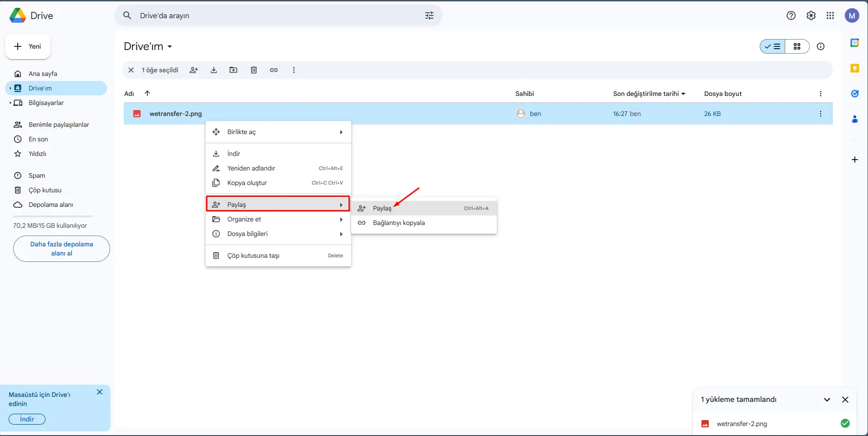
Task: Click the move-to-folder toolbar icon
Action: pos(234,70)
